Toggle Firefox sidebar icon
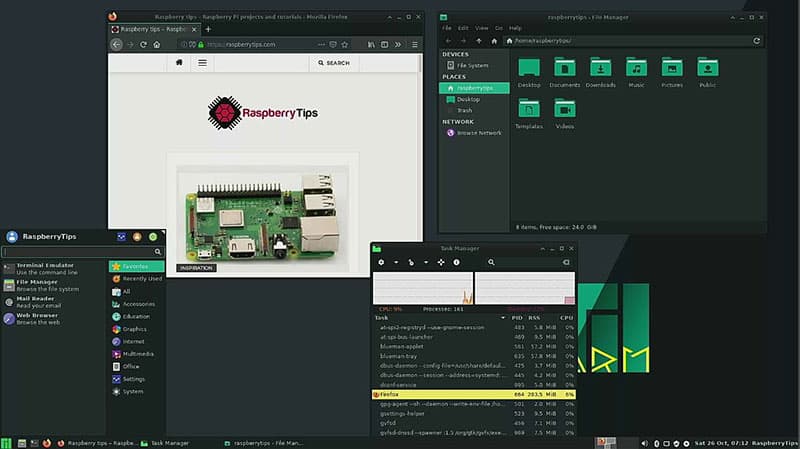The width and height of the screenshot is (800, 449). [385, 44]
